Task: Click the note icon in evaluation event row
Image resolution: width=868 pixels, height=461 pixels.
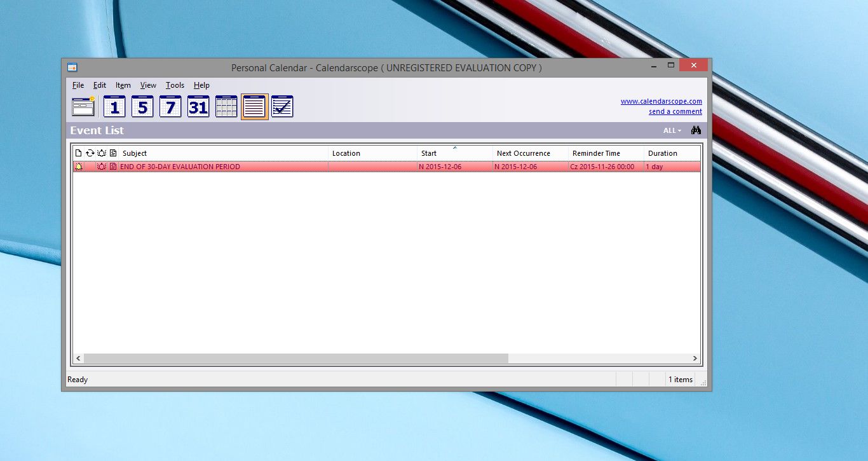Action: click(x=113, y=167)
